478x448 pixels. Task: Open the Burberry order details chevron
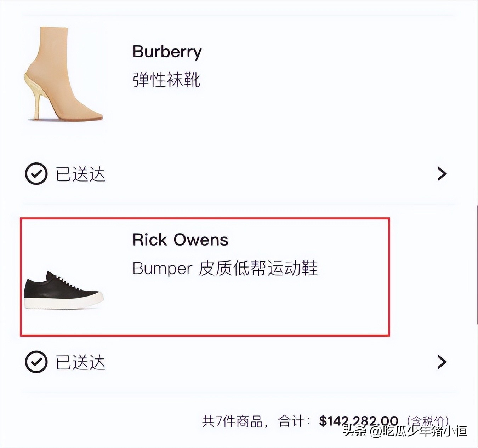click(x=442, y=174)
